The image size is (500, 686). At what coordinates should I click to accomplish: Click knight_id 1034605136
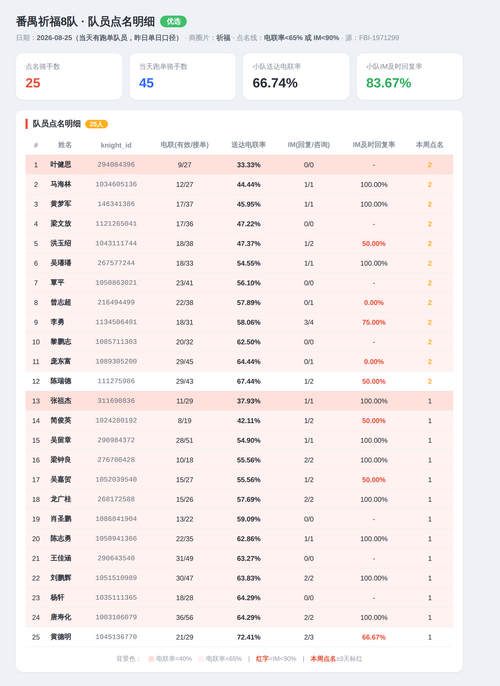pos(116,185)
